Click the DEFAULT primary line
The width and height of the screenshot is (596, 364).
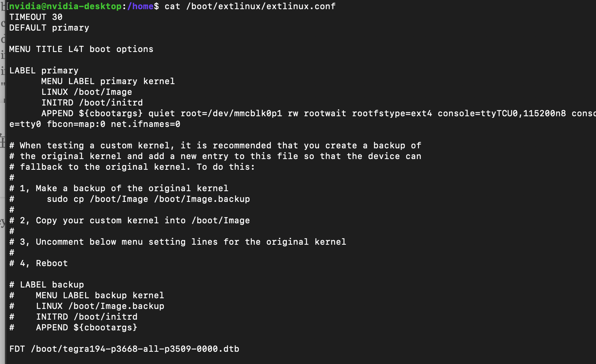[x=49, y=28]
